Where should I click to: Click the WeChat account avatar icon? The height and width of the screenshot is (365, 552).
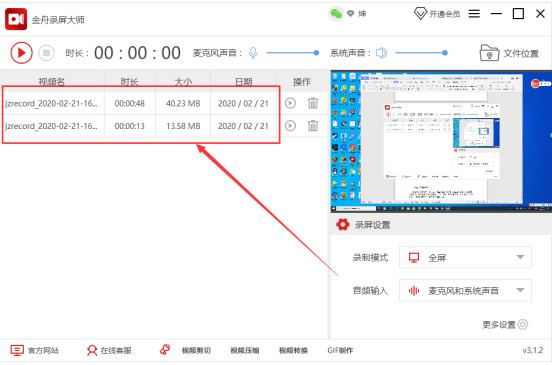tap(336, 14)
